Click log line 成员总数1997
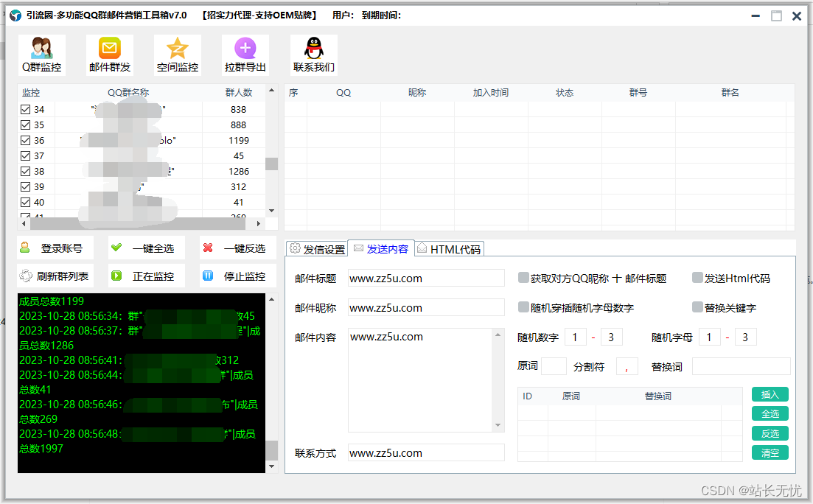 click(41, 449)
